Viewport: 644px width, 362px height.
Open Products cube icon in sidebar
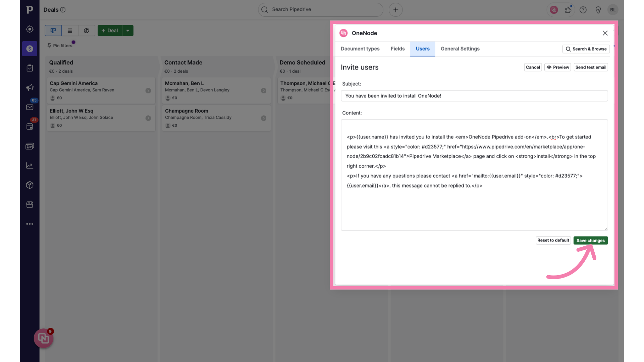tap(30, 185)
